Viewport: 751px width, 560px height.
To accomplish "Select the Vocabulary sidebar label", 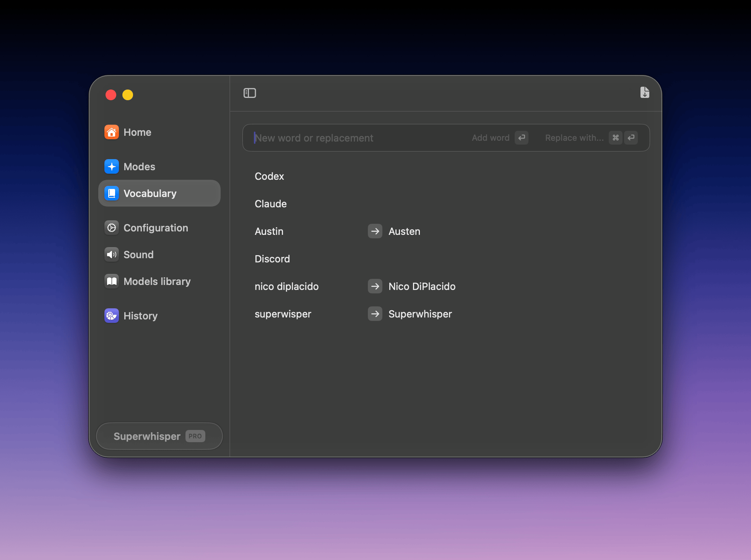I will pyautogui.click(x=150, y=194).
